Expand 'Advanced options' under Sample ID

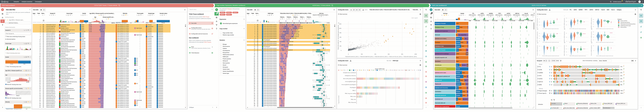(10, 39)
